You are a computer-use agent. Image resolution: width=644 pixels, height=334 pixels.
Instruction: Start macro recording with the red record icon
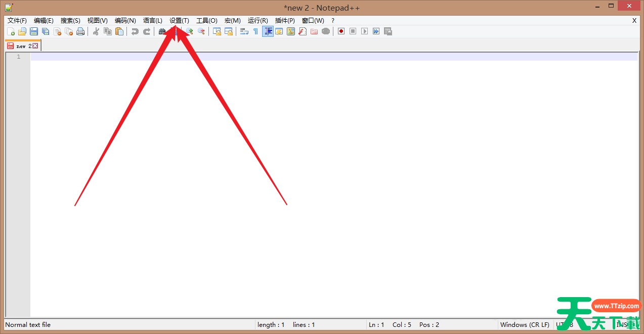(x=340, y=31)
